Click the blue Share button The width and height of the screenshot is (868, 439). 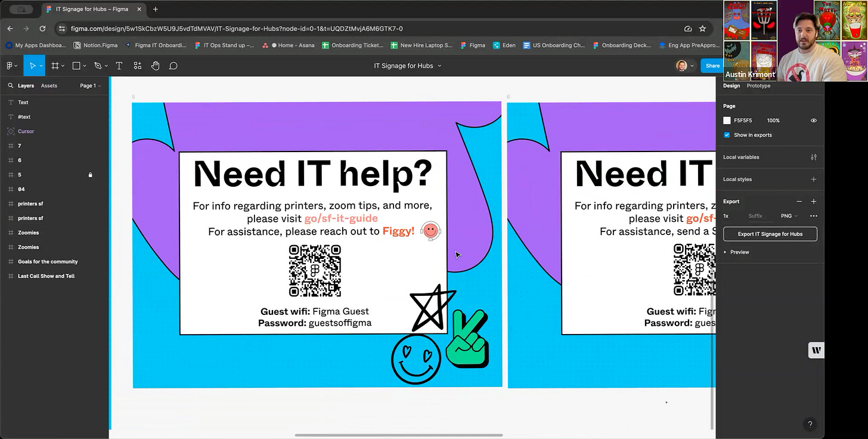712,66
